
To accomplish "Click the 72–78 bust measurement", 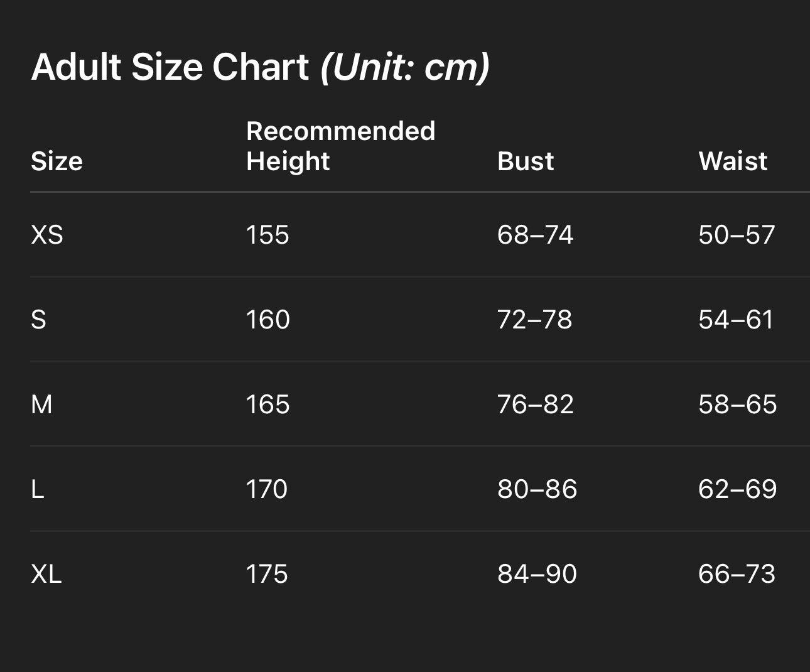I will pos(534,320).
